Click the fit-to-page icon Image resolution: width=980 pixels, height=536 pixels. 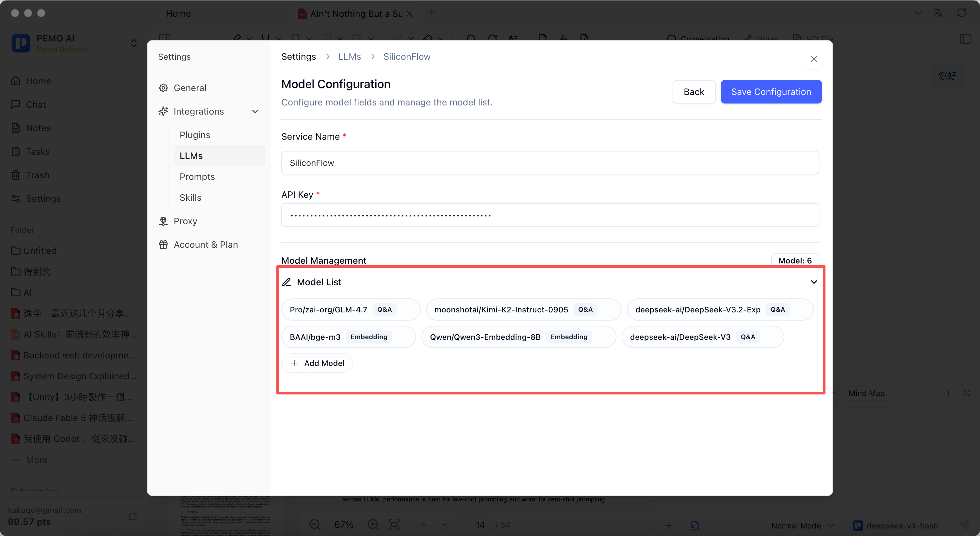394,525
